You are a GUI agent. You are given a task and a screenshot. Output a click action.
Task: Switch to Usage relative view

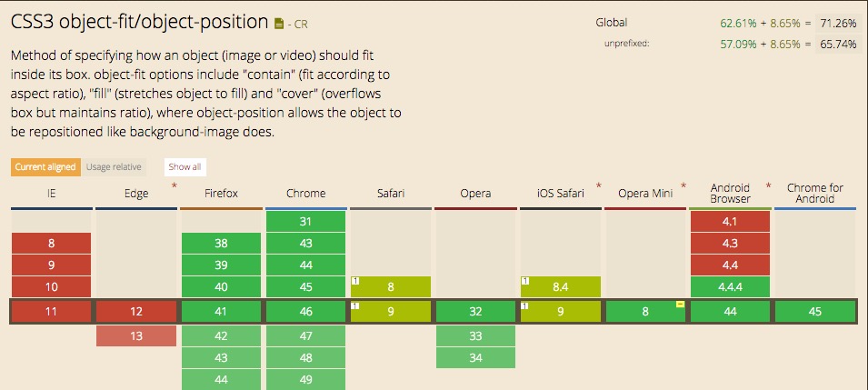[114, 166]
